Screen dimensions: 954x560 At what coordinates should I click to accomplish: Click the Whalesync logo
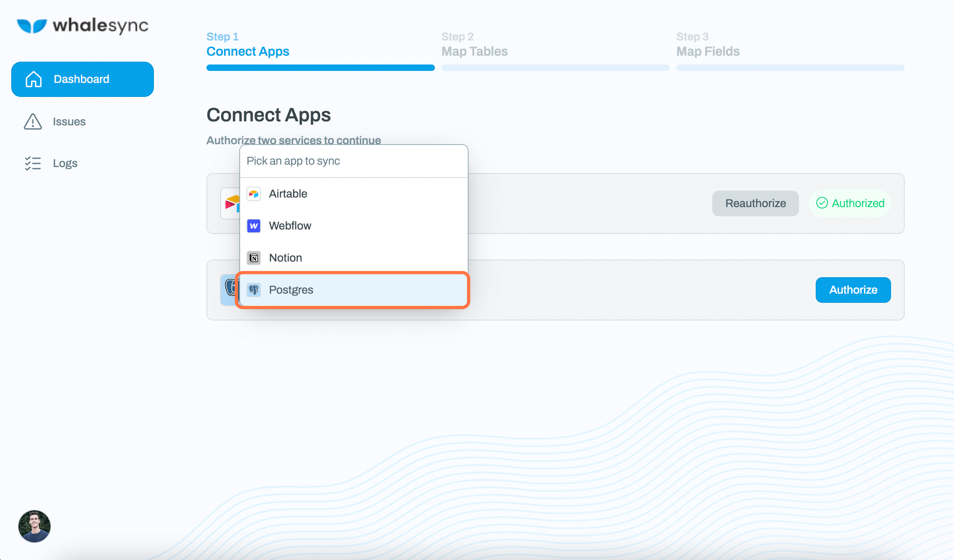tap(83, 26)
